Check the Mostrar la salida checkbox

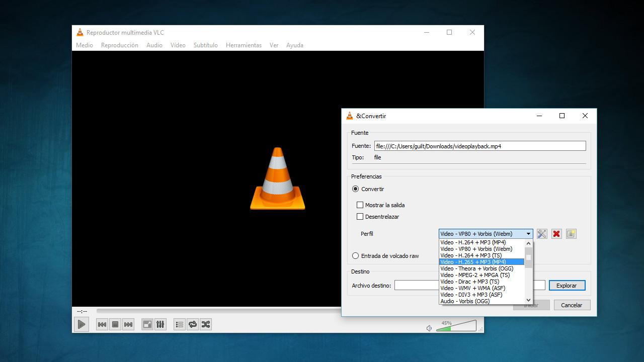coord(360,205)
